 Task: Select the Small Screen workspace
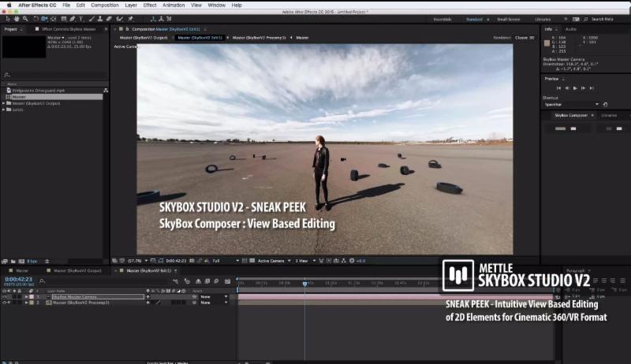[x=507, y=18]
